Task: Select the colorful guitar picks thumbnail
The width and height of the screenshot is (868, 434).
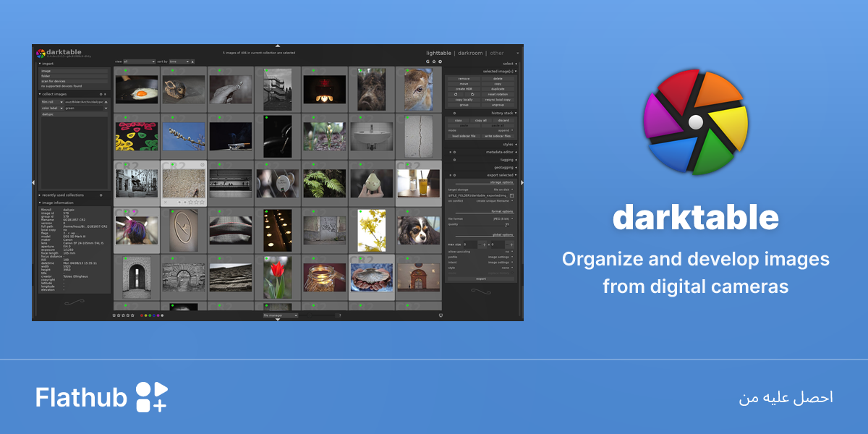Action: pos(137,136)
